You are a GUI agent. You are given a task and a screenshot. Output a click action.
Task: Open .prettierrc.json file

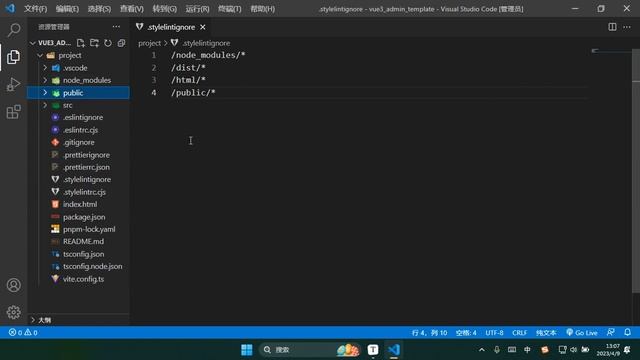[86, 167]
